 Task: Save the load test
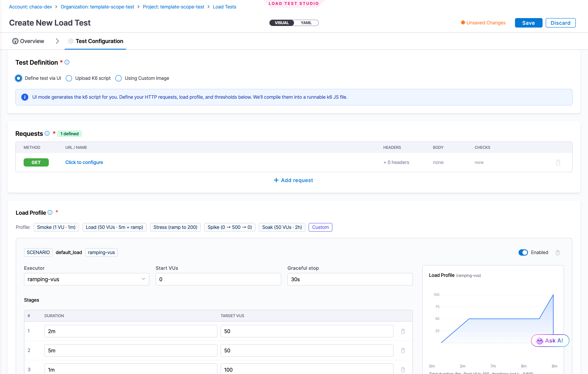tap(528, 23)
